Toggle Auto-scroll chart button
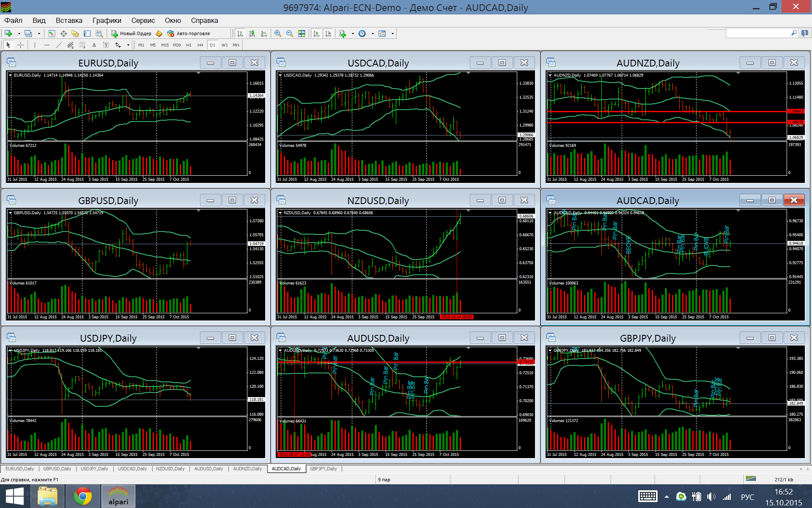Screen dimensions: 812x508 click(316, 33)
